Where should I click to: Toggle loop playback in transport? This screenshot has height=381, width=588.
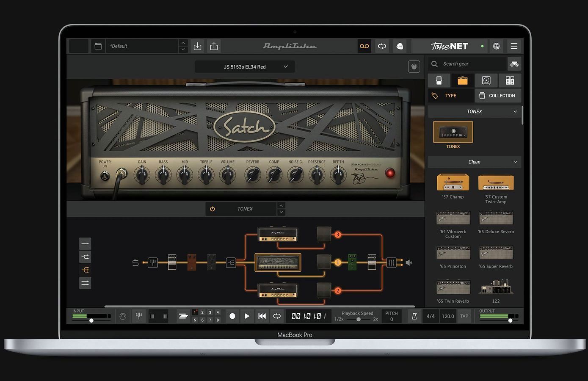tap(277, 316)
